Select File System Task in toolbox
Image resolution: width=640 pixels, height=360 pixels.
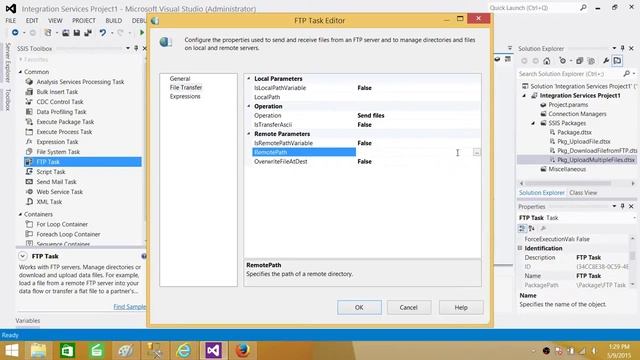pos(58,152)
